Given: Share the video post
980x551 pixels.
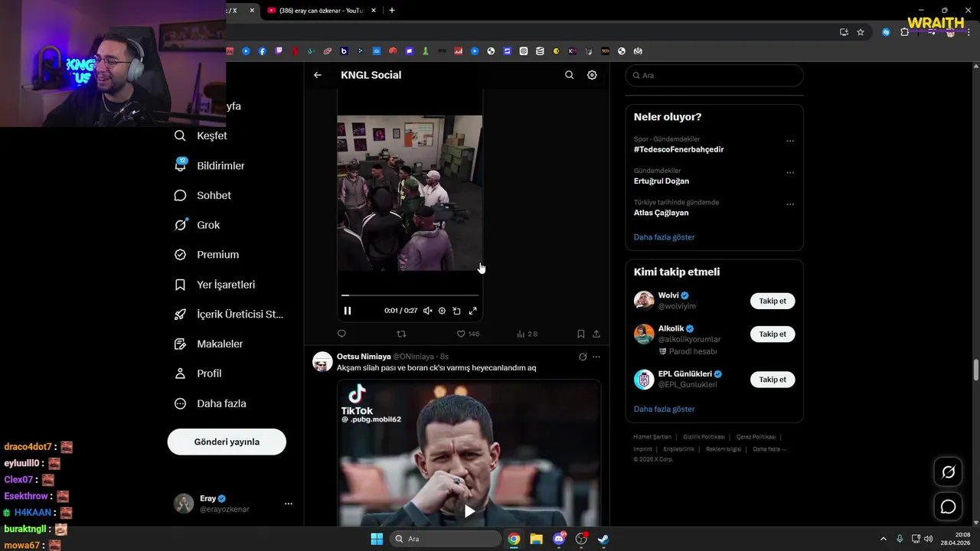Looking at the screenshot, I should (x=596, y=334).
